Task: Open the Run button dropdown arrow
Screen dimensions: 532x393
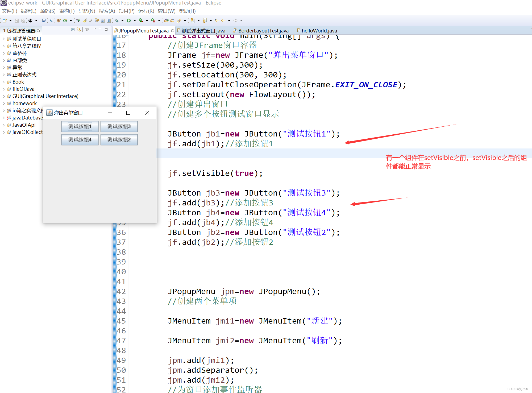Action: (x=135, y=20)
